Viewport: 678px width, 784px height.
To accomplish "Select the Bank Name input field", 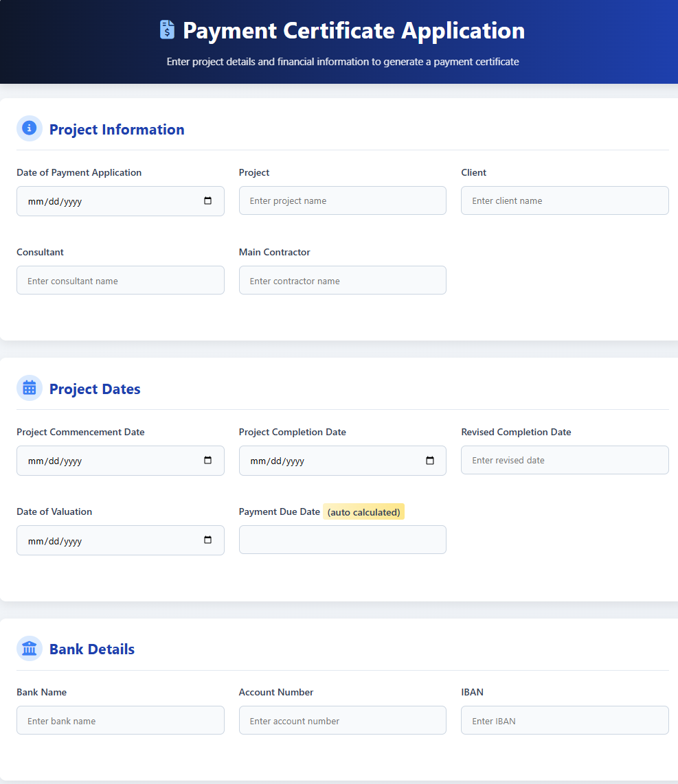I will coord(120,720).
